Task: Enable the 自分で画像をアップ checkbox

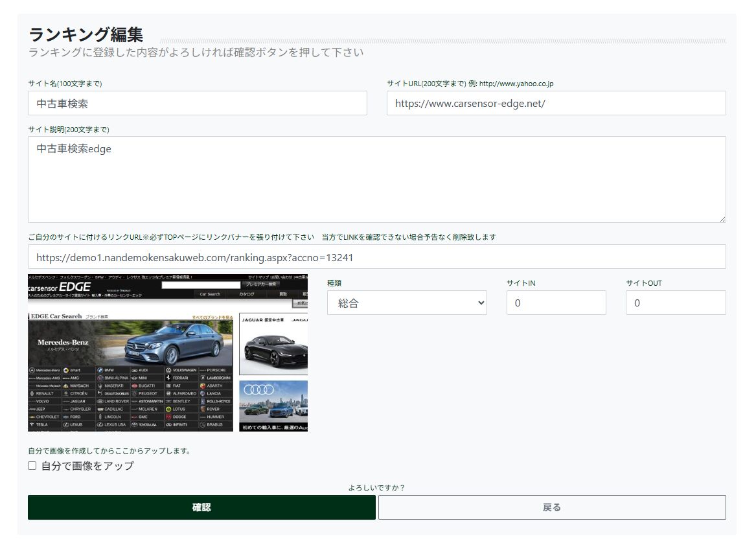Action: click(32, 466)
